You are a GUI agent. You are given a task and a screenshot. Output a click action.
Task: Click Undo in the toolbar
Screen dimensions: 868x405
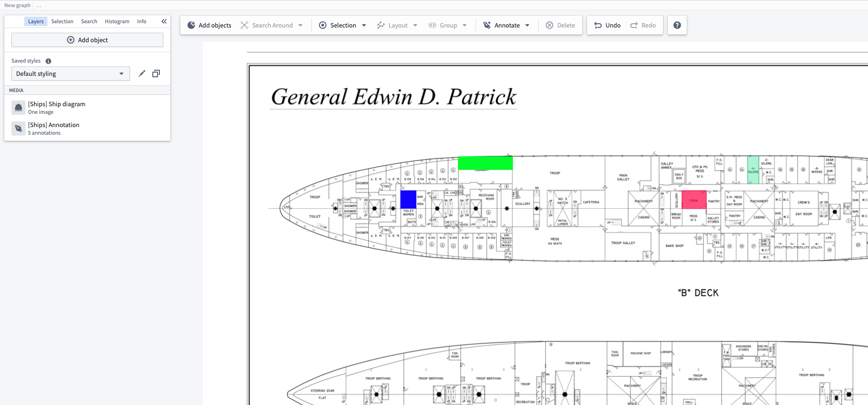(x=607, y=25)
